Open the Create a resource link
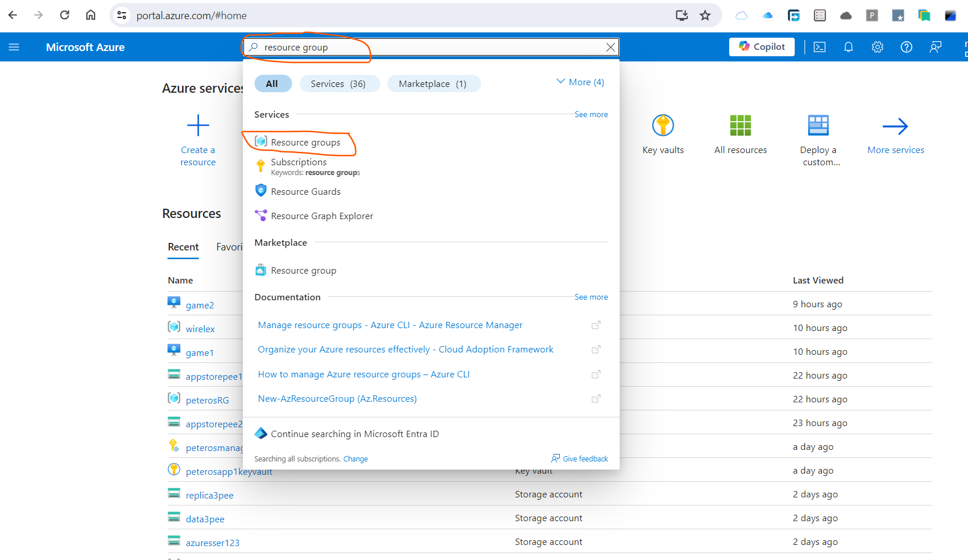Viewport: 968px width, 560px height. 198,156
